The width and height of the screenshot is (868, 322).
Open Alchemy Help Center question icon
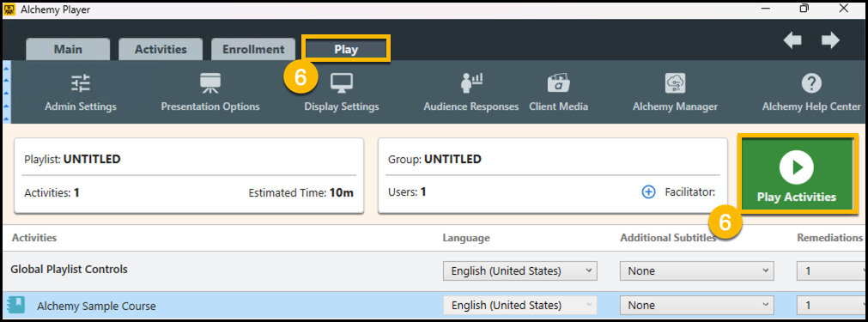[811, 83]
